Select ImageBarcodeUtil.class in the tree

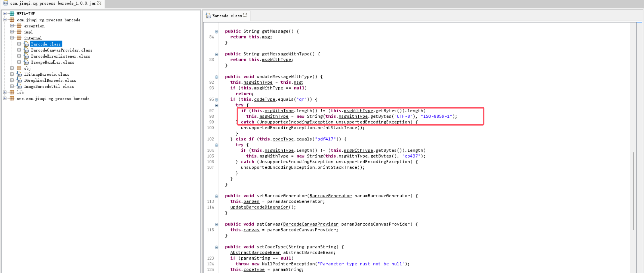[x=49, y=86]
